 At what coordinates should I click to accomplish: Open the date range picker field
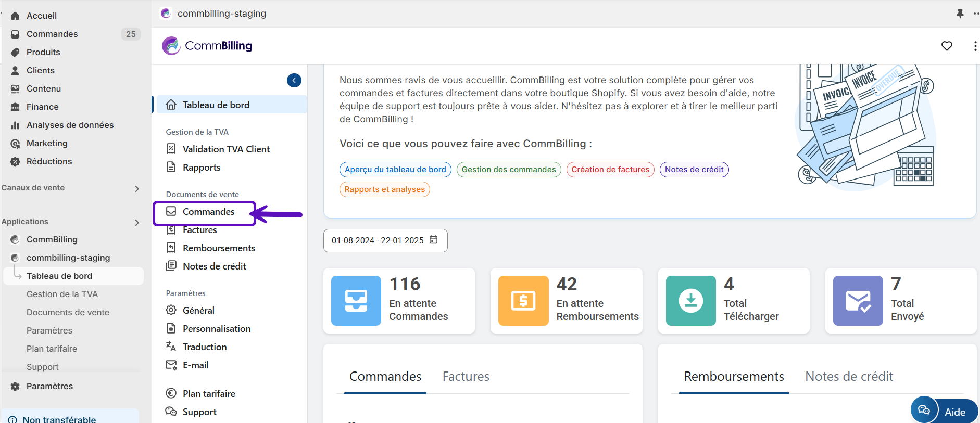click(x=385, y=240)
